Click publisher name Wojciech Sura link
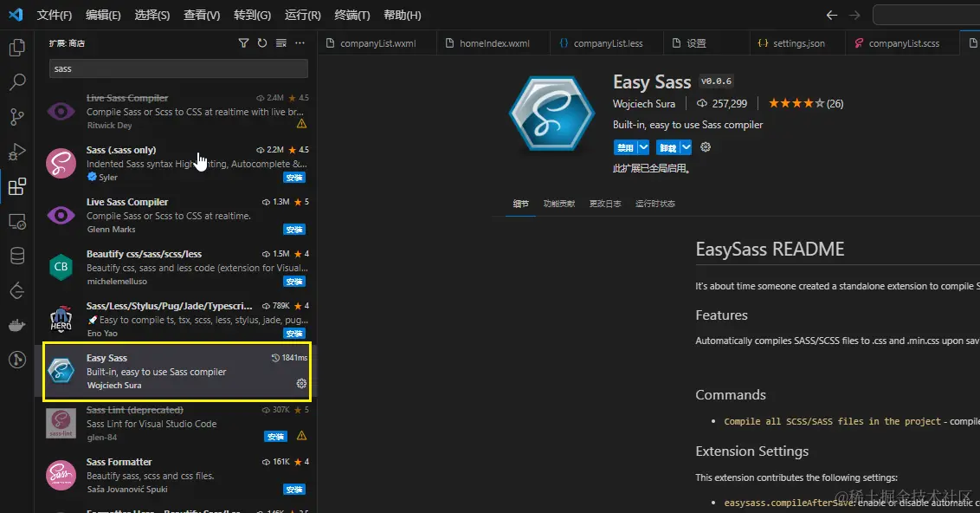This screenshot has width=980, height=513. point(644,104)
